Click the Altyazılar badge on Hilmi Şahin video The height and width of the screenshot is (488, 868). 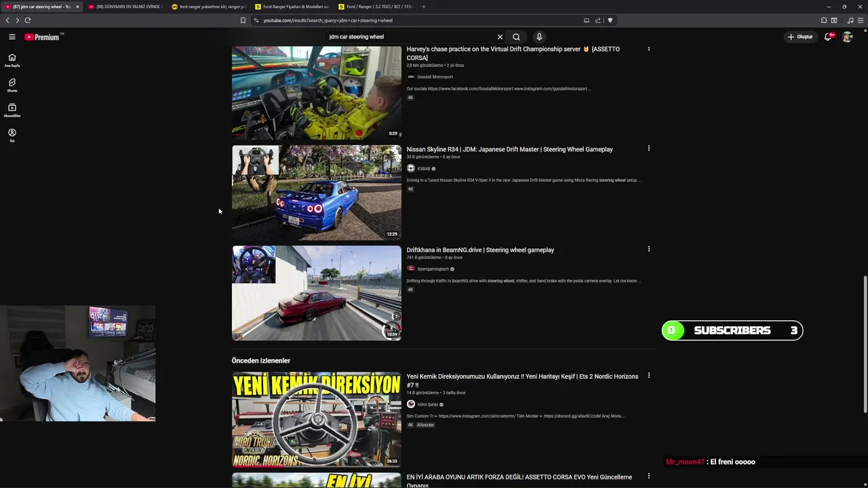point(425,425)
